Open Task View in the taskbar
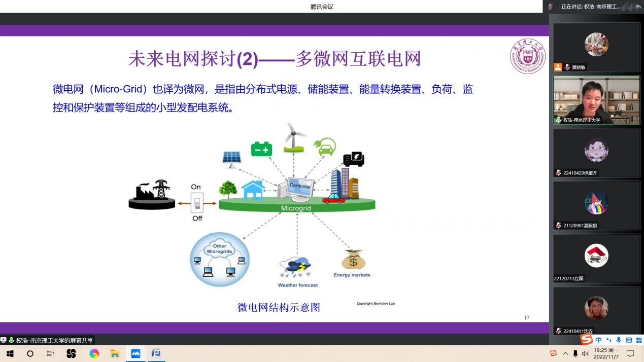 [x=50, y=353]
